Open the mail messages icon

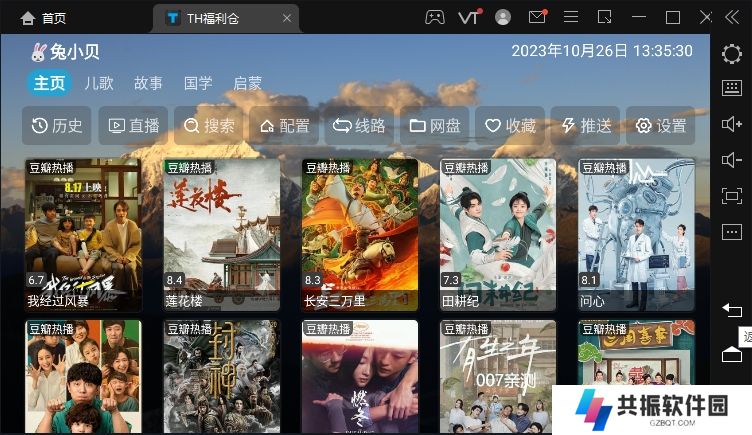(x=538, y=17)
